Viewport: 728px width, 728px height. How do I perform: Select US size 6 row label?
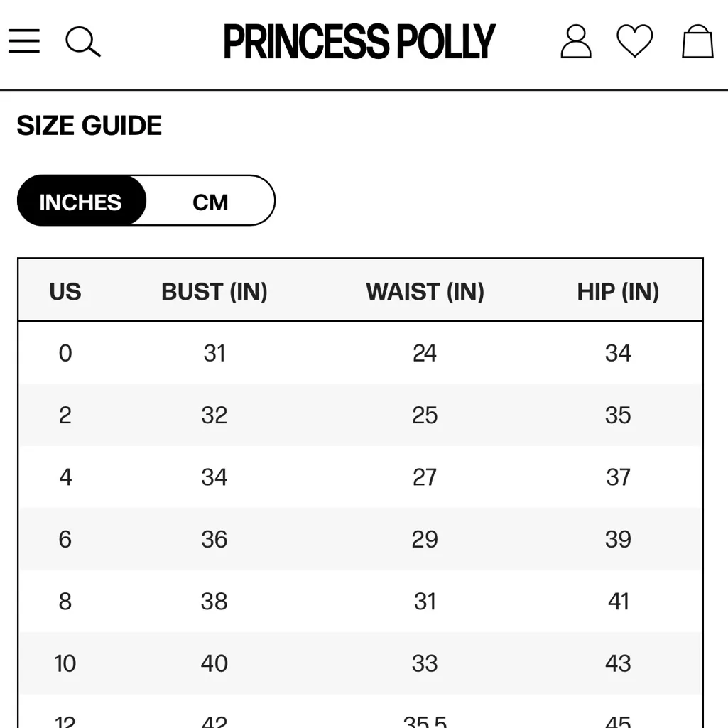coord(65,539)
